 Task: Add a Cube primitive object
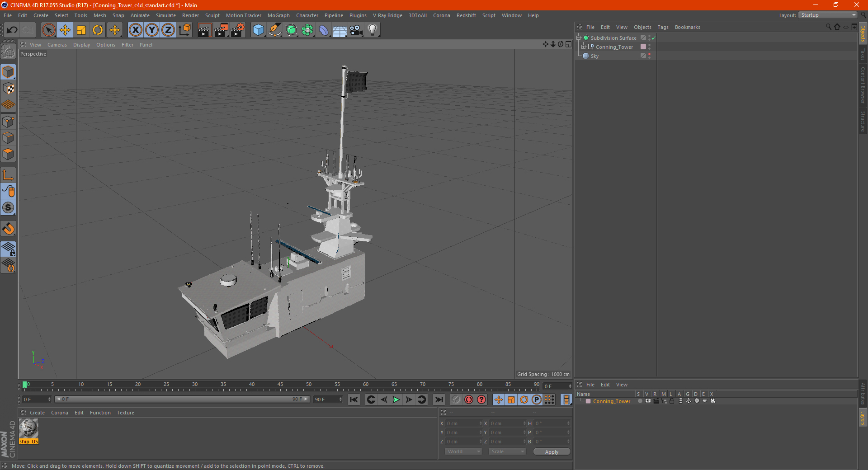pos(258,30)
